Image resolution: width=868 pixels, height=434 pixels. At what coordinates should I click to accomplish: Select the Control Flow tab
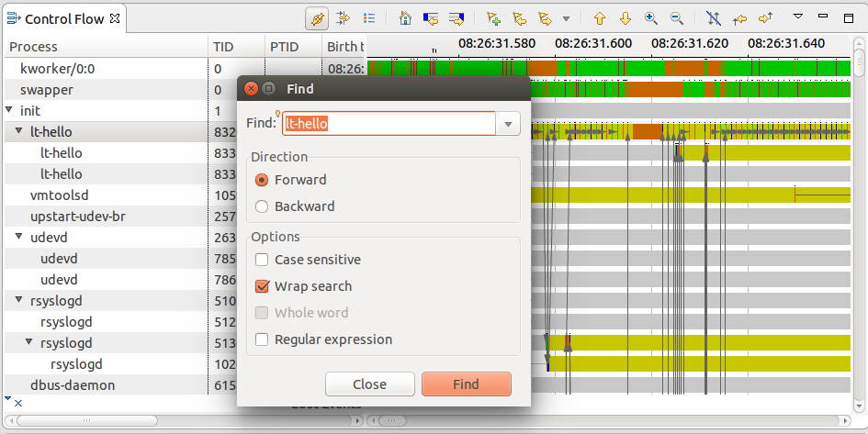[x=62, y=18]
